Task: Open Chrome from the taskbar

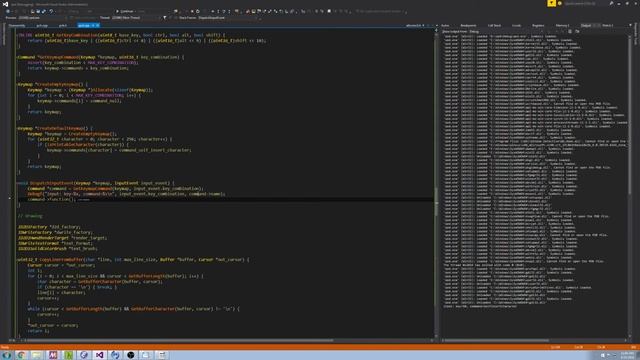Action: [21, 355]
